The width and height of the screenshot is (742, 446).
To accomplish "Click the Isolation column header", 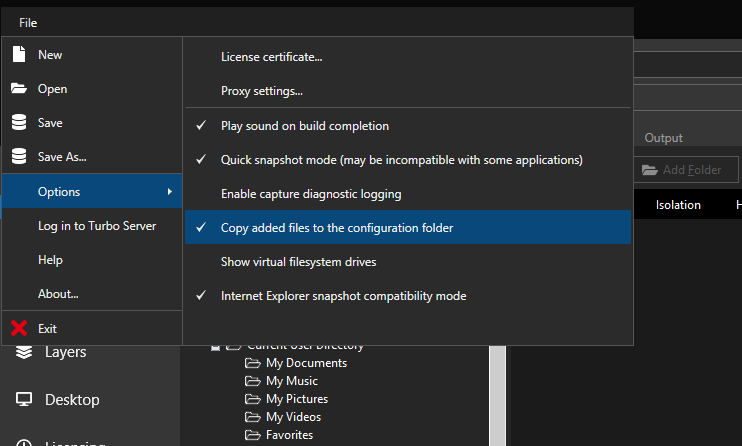I will coord(678,205).
